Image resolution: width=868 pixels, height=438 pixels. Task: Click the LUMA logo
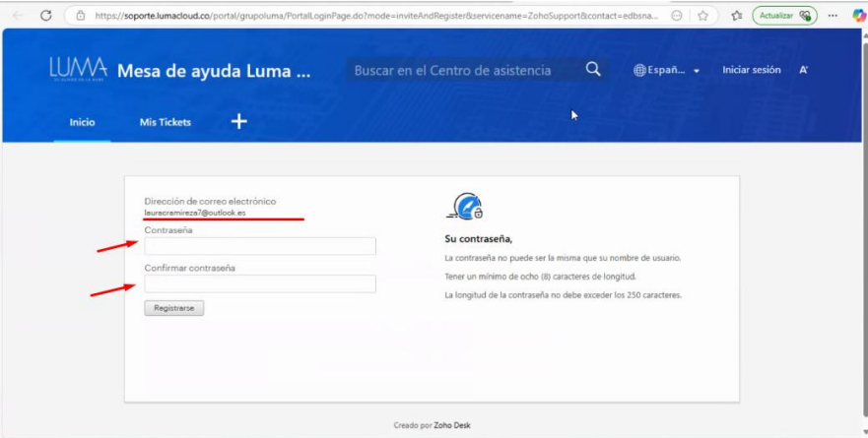click(78, 70)
